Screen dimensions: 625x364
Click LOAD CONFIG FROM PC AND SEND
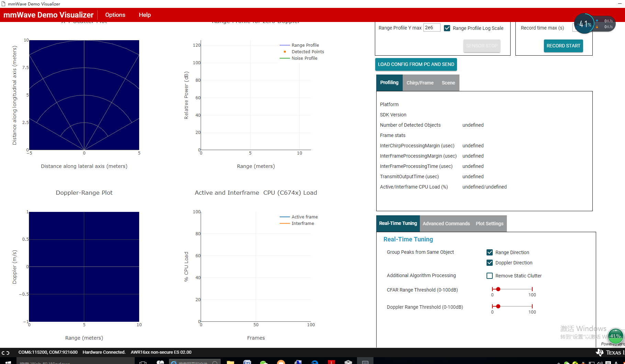pyautogui.click(x=416, y=64)
